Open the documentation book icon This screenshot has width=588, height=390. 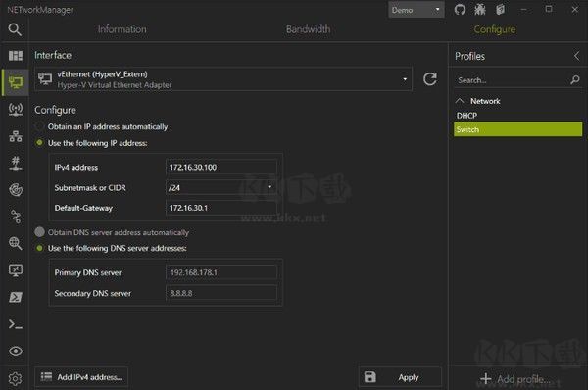pos(500,10)
